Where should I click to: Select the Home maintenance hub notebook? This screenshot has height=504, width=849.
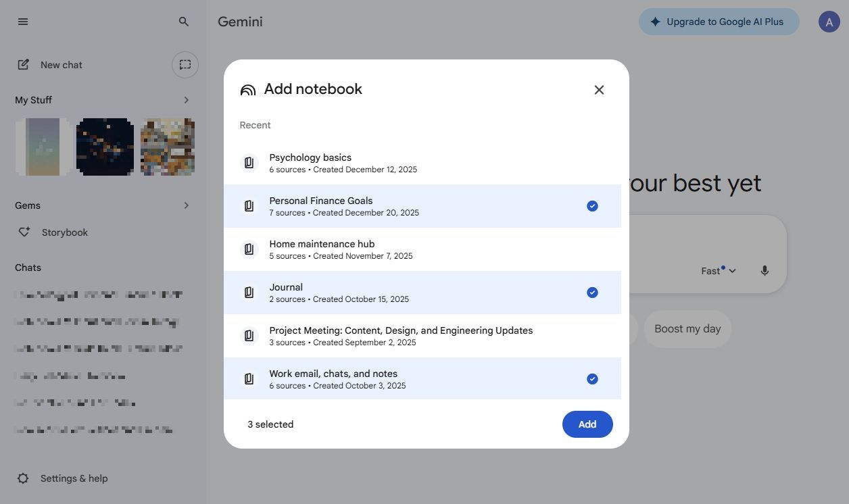422,249
